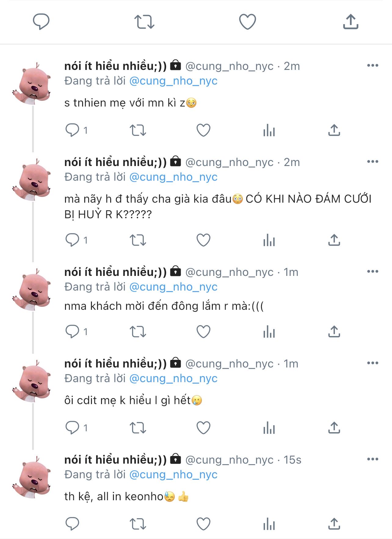Like the main tweet with top heart
Viewport: 392px width, 539px height.
pos(247,22)
